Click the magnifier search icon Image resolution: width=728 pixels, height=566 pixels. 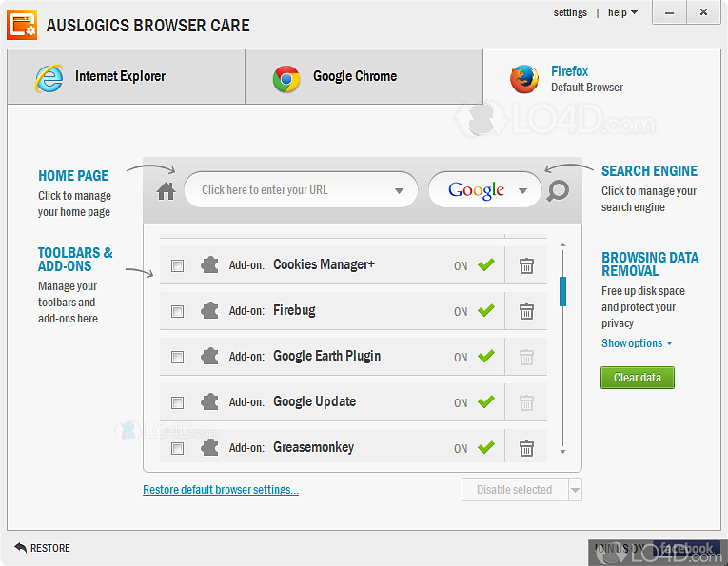click(558, 190)
